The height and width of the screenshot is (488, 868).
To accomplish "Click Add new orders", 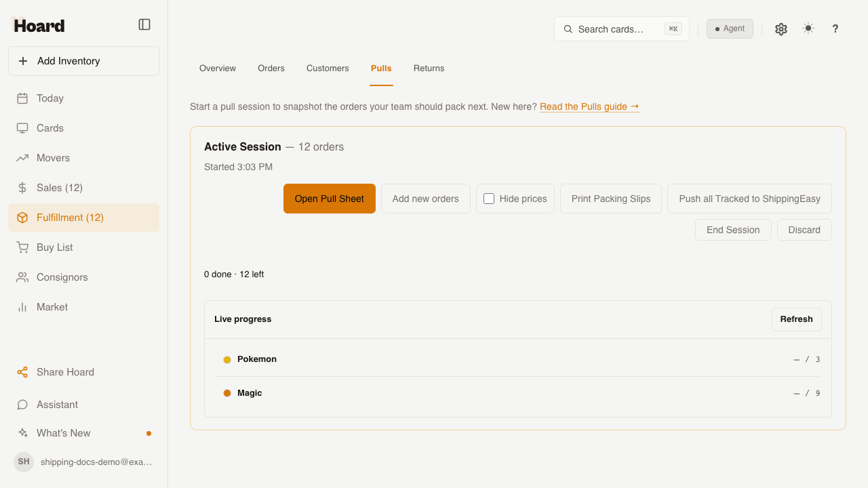I will coord(426,199).
